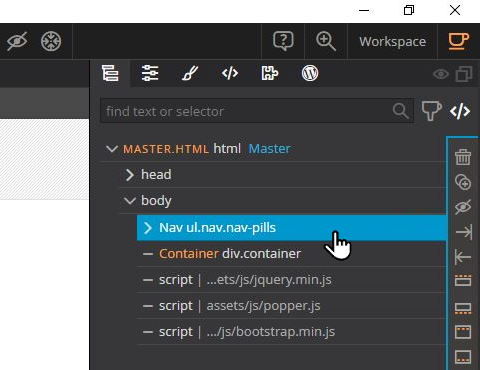Switch to the page tree panel tab
The width and height of the screenshot is (480, 370).
point(110,73)
